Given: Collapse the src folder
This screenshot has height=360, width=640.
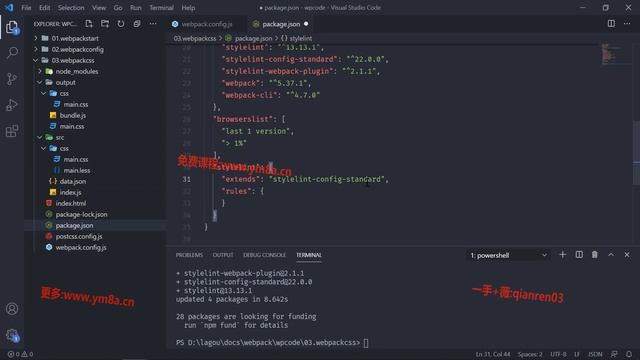Looking at the screenshot, I should click(60, 138).
